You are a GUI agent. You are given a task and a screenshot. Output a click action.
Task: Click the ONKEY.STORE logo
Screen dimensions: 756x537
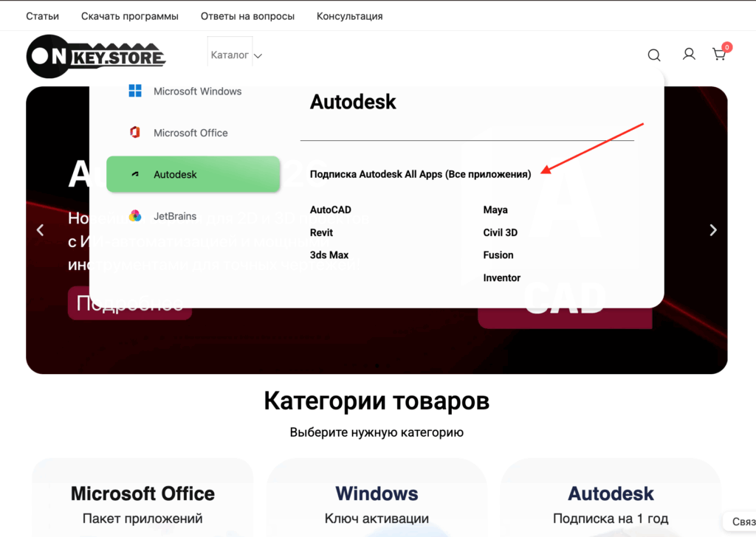[x=96, y=56]
